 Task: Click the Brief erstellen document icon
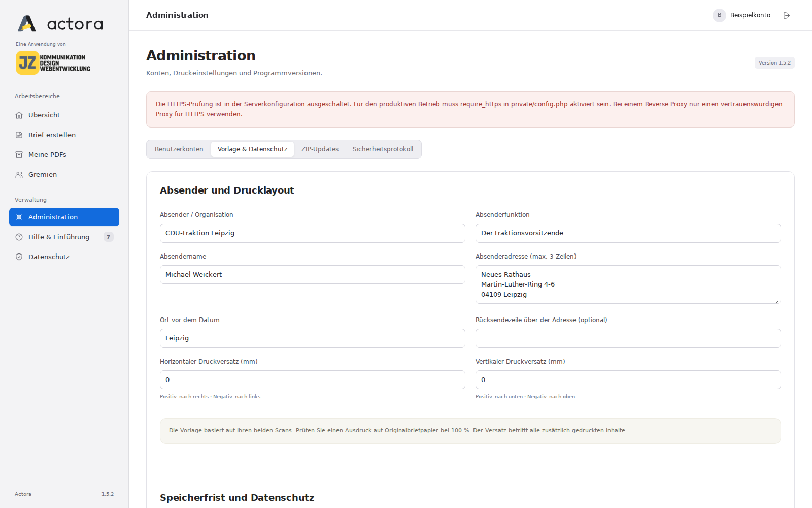tap(19, 135)
